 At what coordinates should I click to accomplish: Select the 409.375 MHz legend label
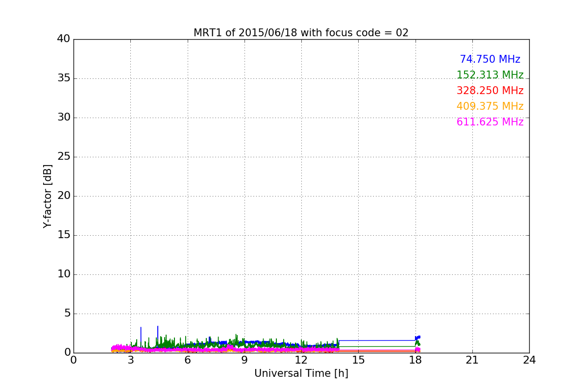[490, 106]
